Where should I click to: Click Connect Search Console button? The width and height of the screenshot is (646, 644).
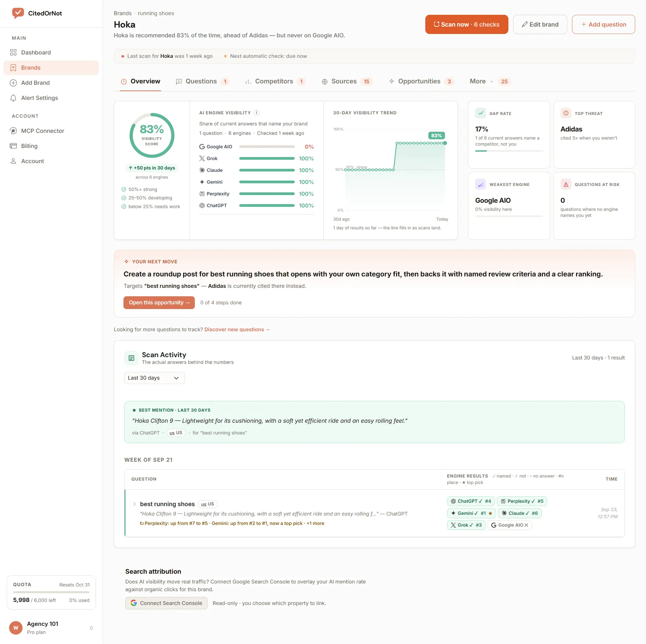pyautogui.click(x=166, y=603)
